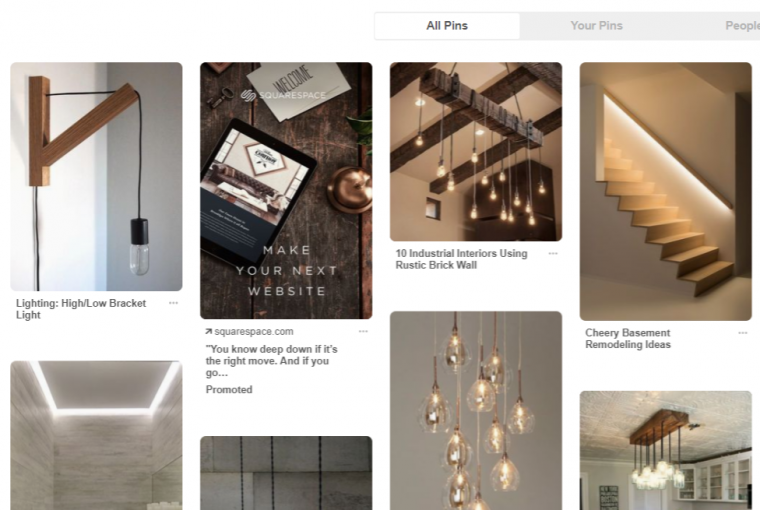Open the rustic beam pendant lights image
Screen dimensions: 760x510
(476, 152)
